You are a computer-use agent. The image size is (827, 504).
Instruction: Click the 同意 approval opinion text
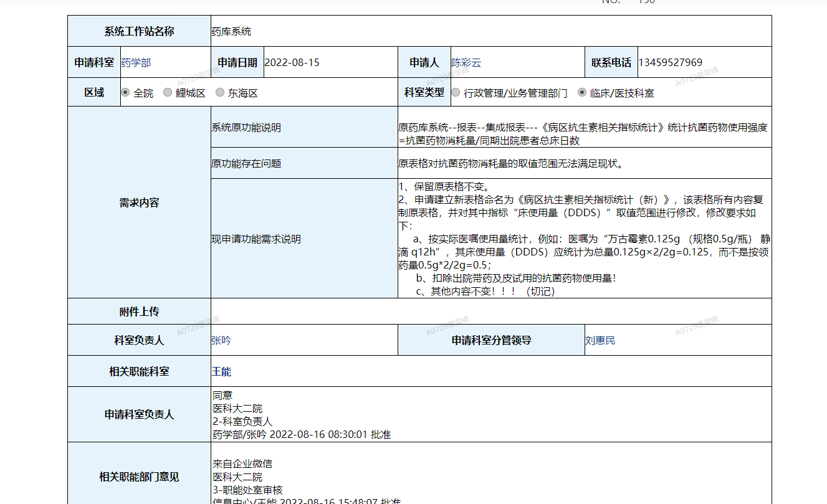point(222,395)
